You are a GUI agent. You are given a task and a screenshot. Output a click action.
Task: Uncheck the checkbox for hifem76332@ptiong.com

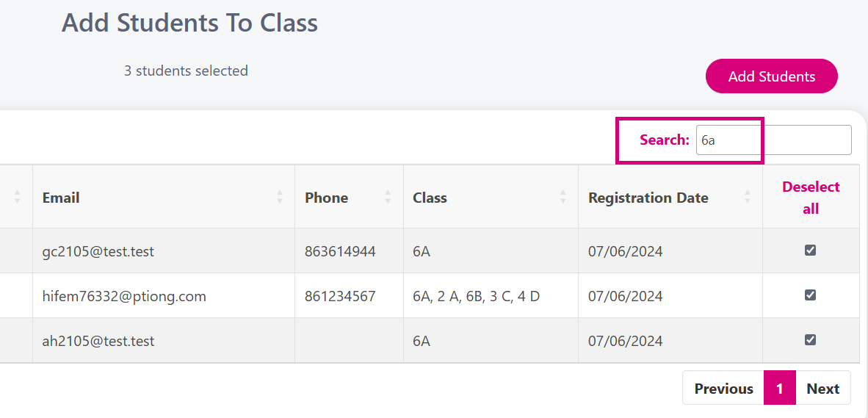click(x=810, y=295)
